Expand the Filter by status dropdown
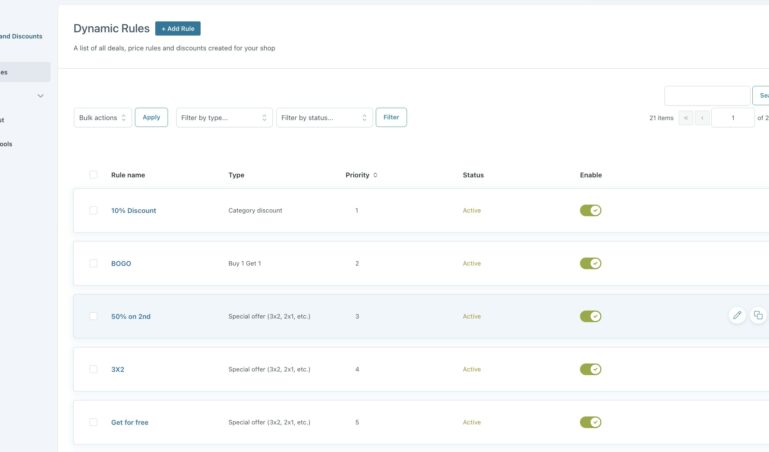Image resolution: width=769 pixels, height=452 pixels. (x=324, y=118)
